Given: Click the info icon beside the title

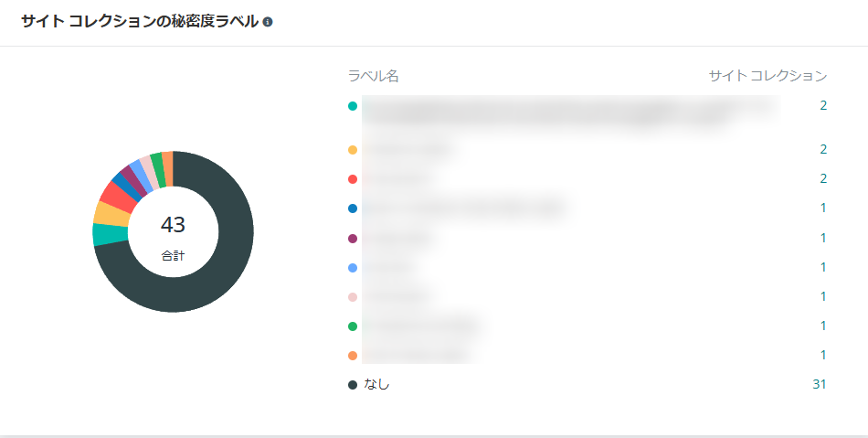Looking at the screenshot, I should click(268, 22).
